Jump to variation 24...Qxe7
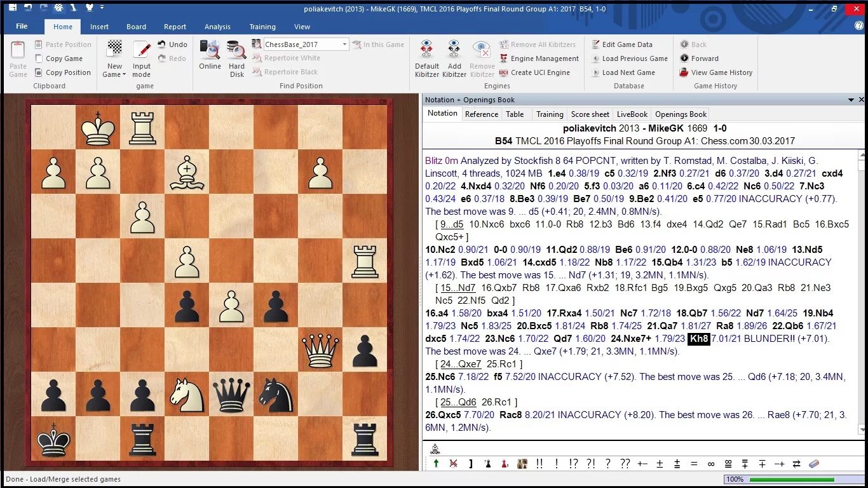Image resolution: width=868 pixels, height=488 pixels. pos(461,364)
